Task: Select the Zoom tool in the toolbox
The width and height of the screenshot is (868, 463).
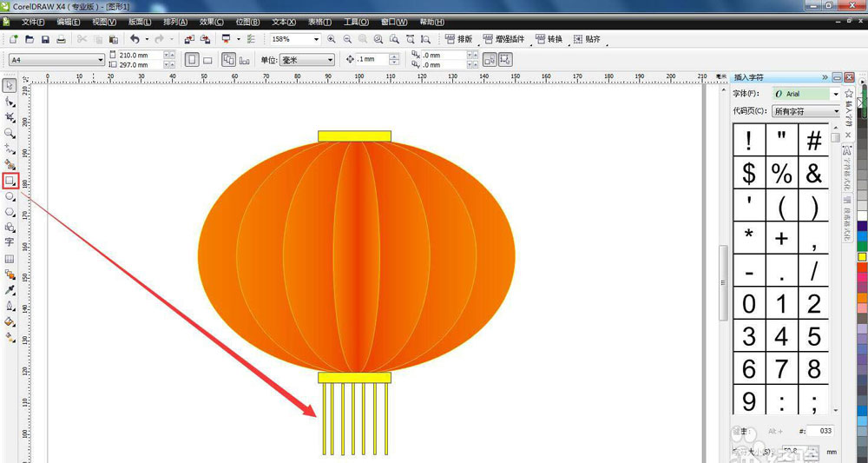Action: pos(10,133)
